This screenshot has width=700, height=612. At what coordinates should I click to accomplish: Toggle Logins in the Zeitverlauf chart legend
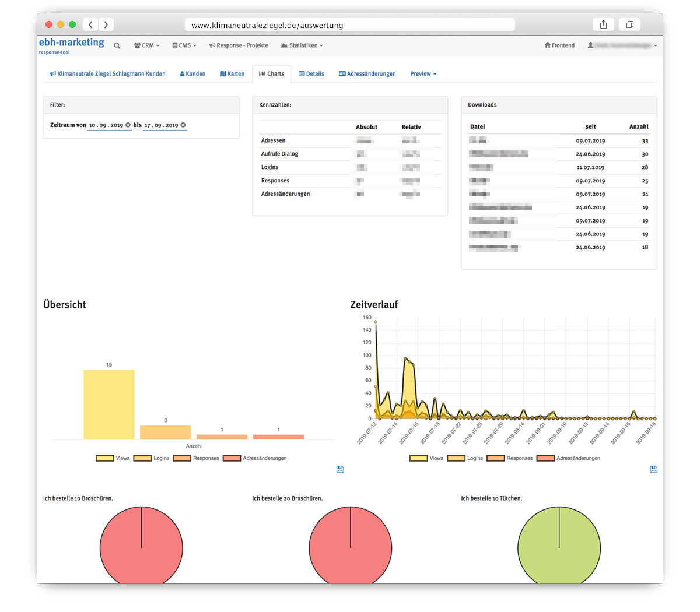pyautogui.click(x=465, y=458)
